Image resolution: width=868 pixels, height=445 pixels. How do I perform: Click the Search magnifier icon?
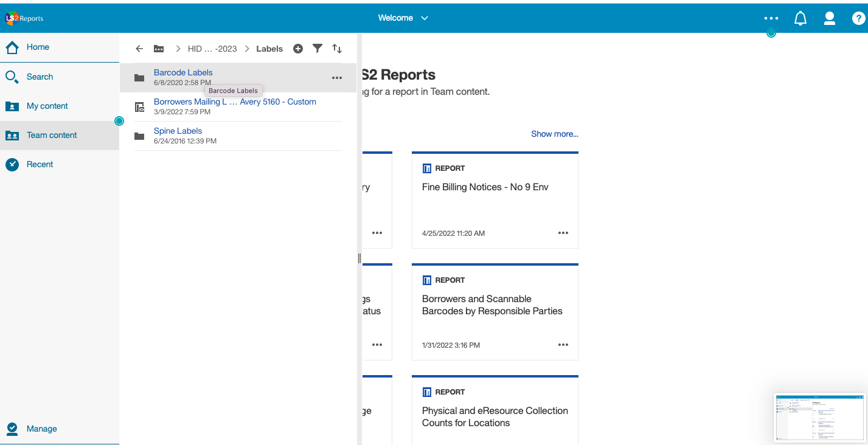[x=12, y=77]
